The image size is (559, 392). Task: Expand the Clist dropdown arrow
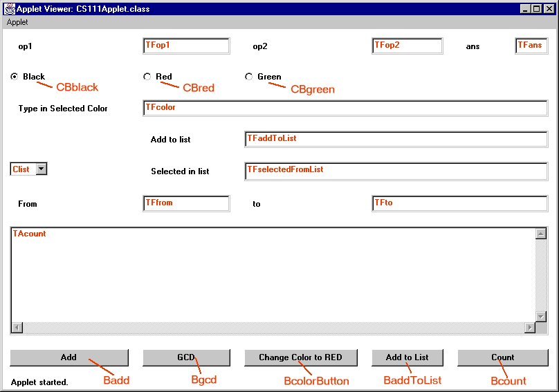point(41,169)
